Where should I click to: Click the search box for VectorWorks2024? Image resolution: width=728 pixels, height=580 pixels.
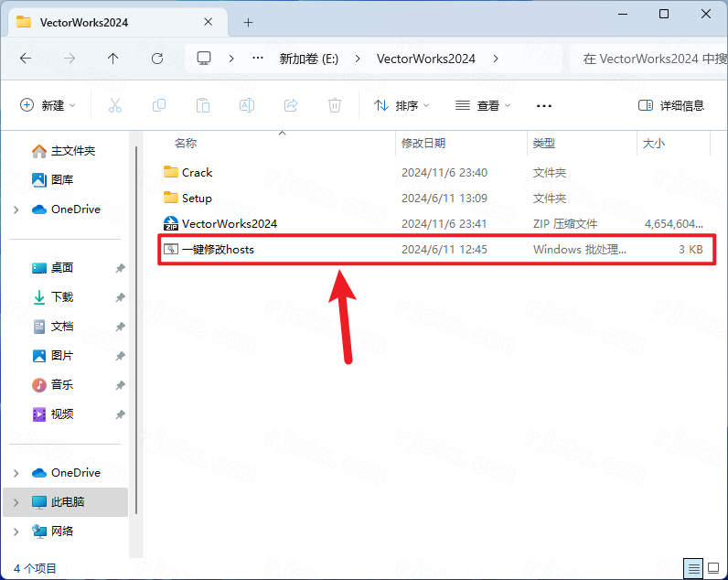click(648, 59)
